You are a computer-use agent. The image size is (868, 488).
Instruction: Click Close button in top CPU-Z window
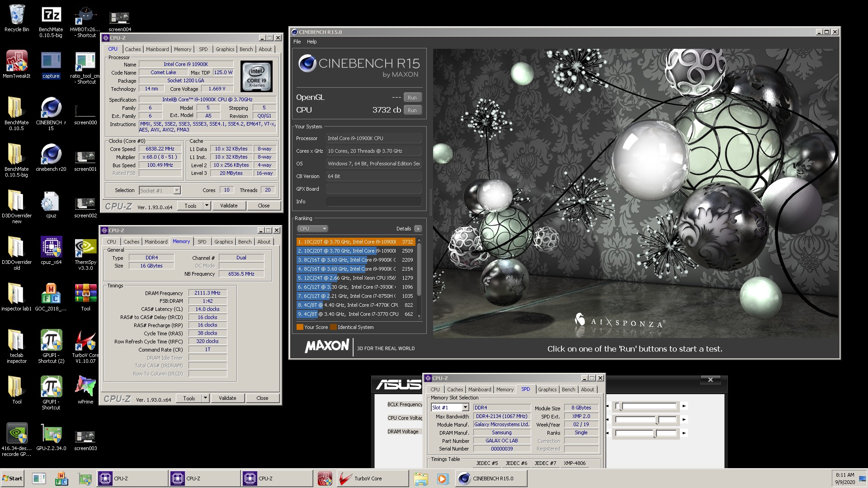coord(264,206)
